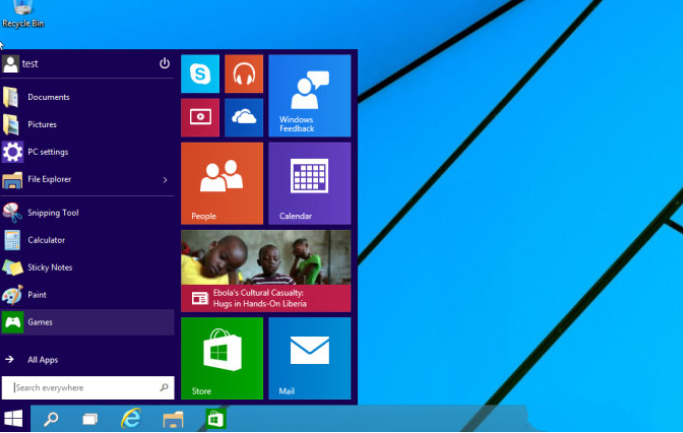
Task: Choose PC settings in the Start menu
Action: 47,152
